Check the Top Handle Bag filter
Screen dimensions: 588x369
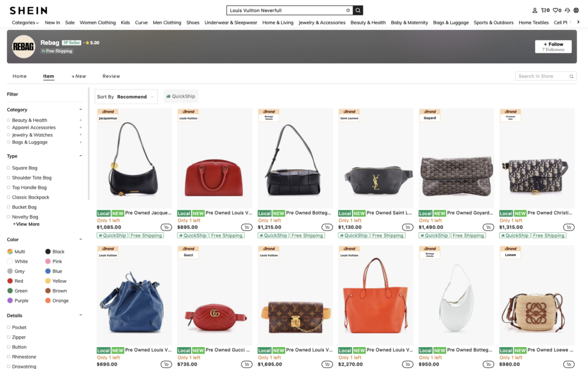pyautogui.click(x=9, y=187)
